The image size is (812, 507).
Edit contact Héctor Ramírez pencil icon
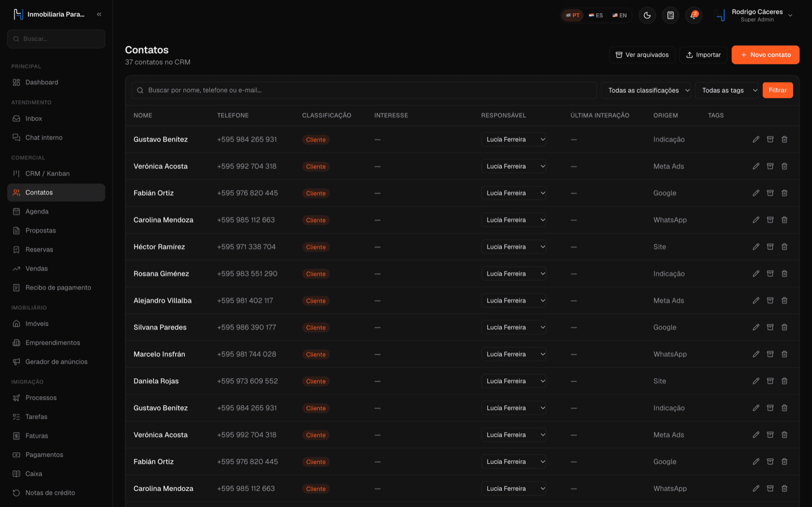tap(756, 247)
